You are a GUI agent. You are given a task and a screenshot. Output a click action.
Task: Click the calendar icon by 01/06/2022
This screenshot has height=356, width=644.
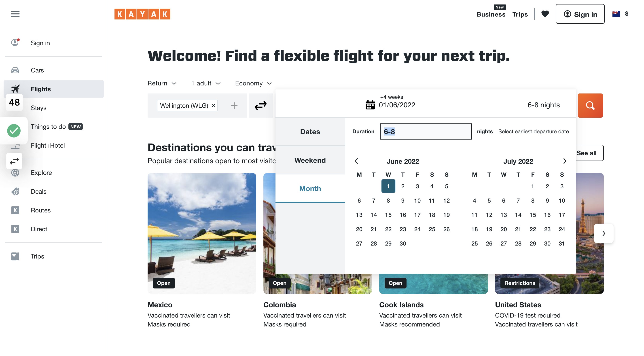(x=370, y=105)
